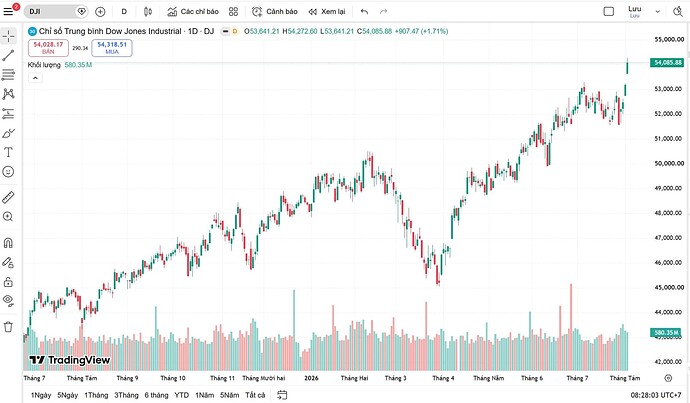Click the 54,085.88 current price label
Screen dimensions: 690x403
point(668,62)
